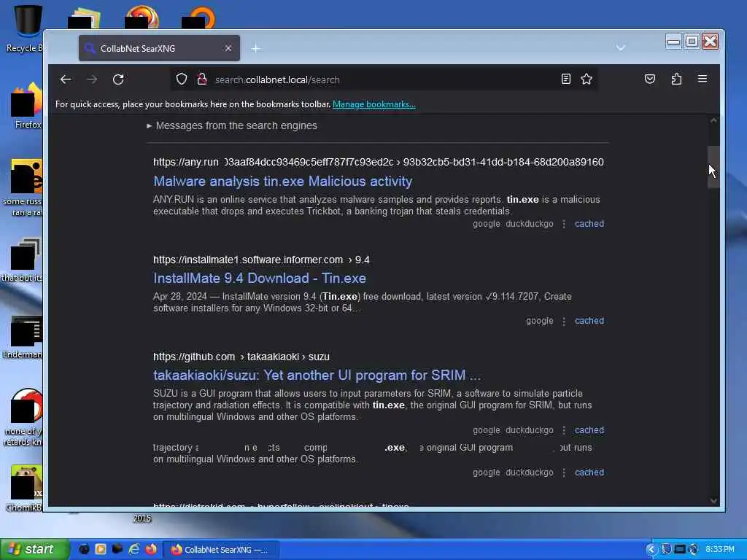This screenshot has width=747, height=560.
Task: Click the forward navigation arrow
Action: click(92, 79)
